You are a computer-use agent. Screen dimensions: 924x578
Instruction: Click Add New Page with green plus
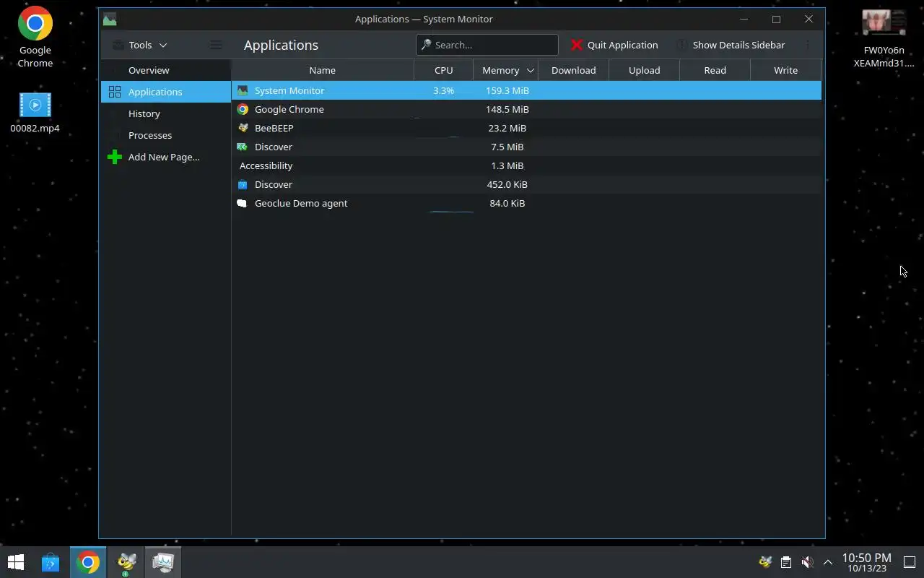(165, 157)
